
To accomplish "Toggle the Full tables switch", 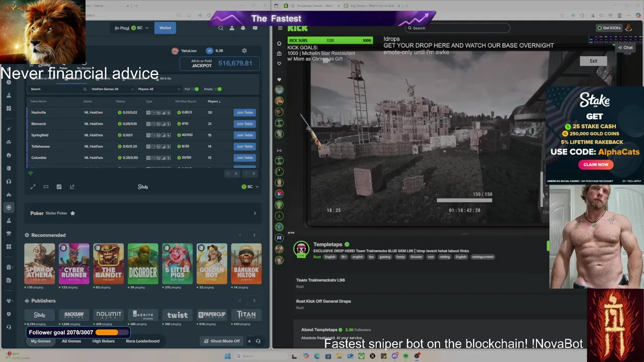I will point(195,89).
